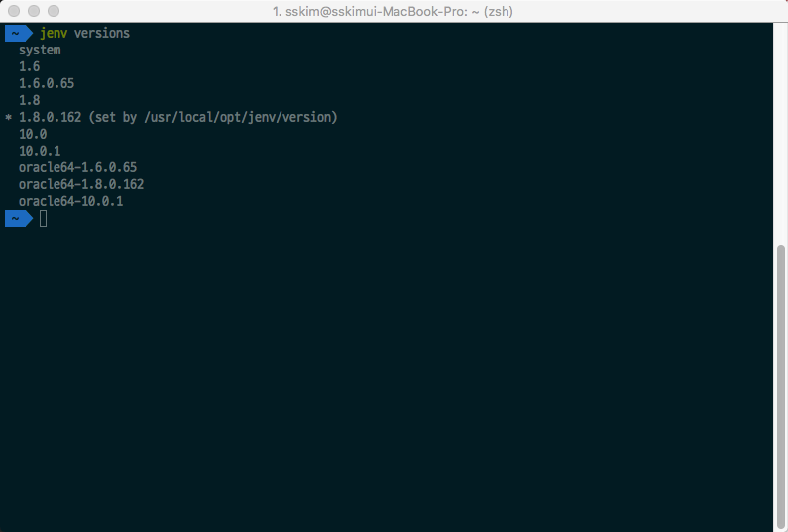
Task: Click the oracle64-10.0.1 entry
Action: point(70,201)
